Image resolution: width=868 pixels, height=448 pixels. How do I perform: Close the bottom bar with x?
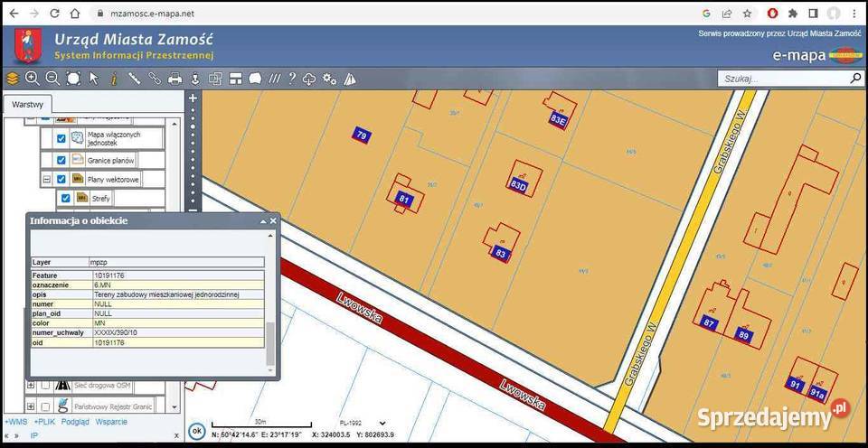(176, 436)
